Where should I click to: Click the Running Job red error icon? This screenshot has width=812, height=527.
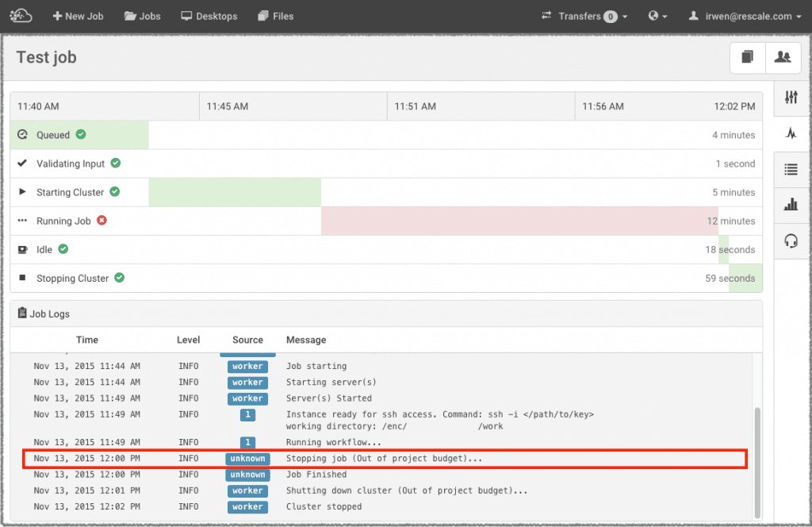pos(101,221)
